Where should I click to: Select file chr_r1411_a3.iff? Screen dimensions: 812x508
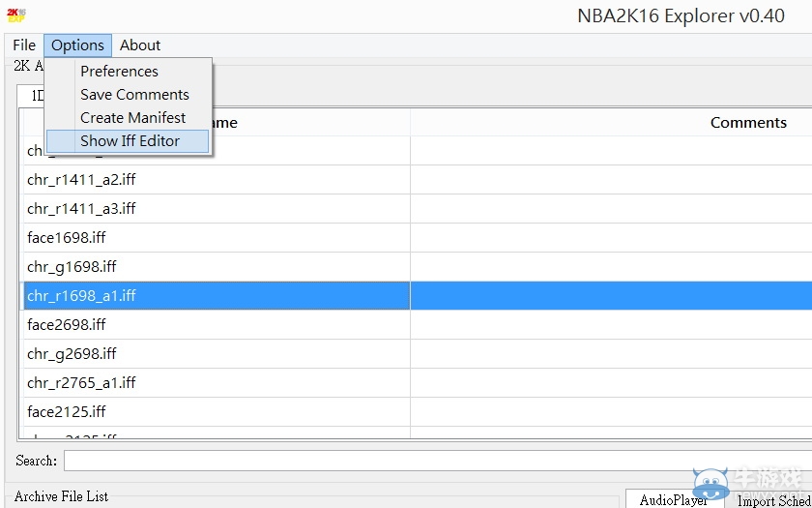click(217, 209)
